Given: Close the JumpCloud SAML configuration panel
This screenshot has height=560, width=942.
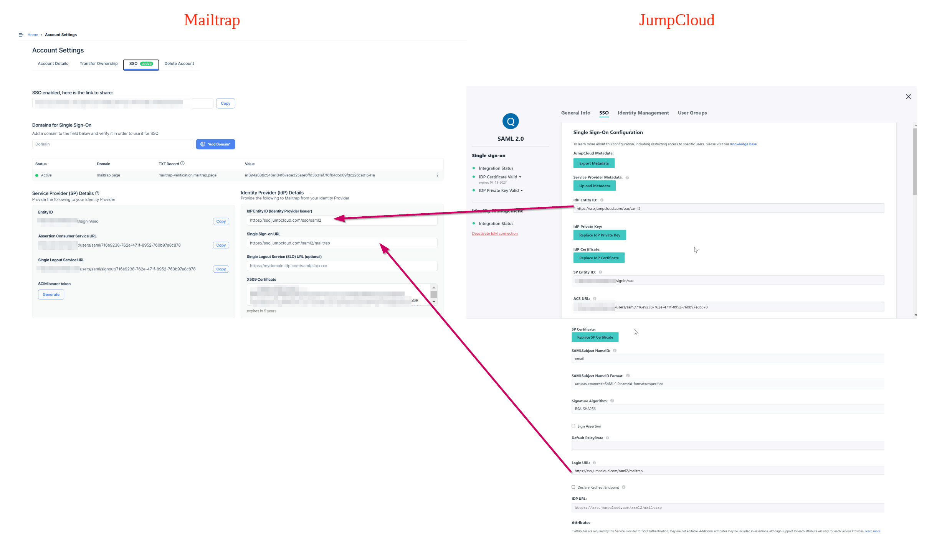Looking at the screenshot, I should click(x=908, y=97).
